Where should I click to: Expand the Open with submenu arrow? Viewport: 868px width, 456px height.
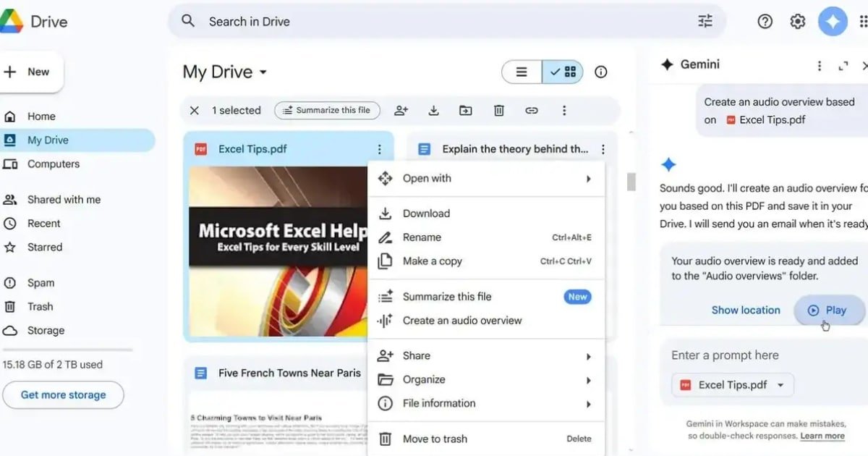[589, 179]
